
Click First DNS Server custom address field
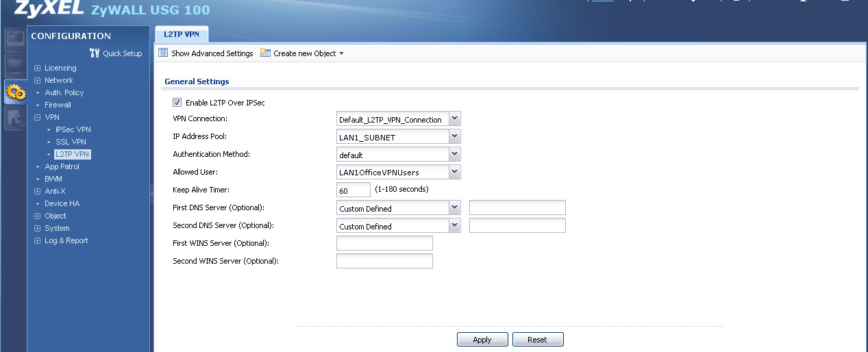(517, 208)
